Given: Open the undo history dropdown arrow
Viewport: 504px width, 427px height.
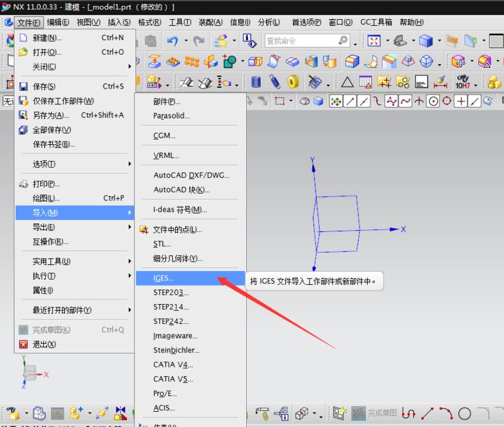Looking at the screenshot, I should pos(186,41).
